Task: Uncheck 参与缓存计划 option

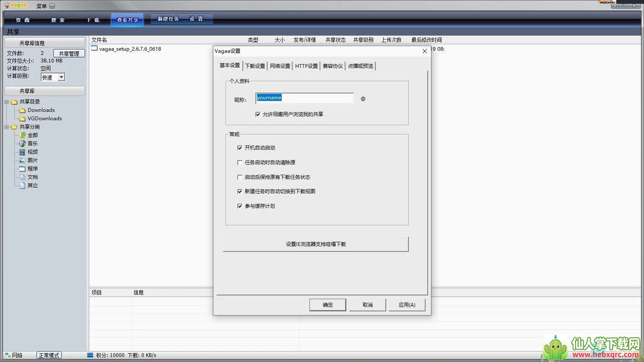Action: (x=240, y=206)
